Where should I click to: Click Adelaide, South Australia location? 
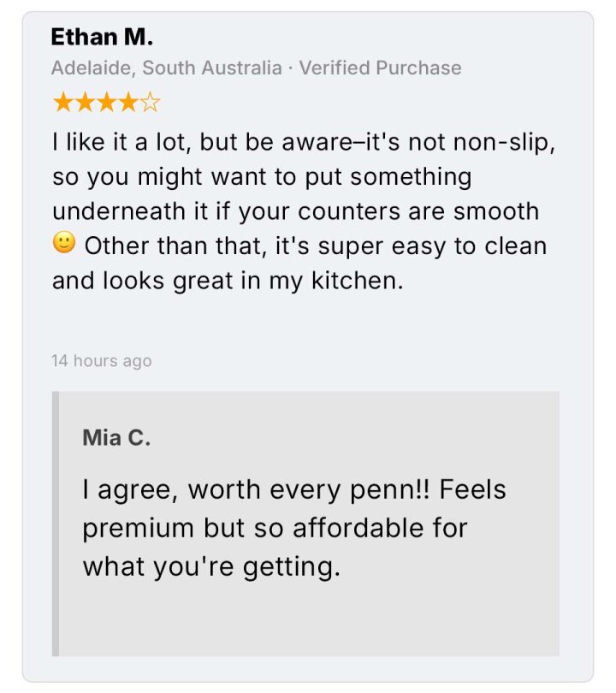click(167, 68)
